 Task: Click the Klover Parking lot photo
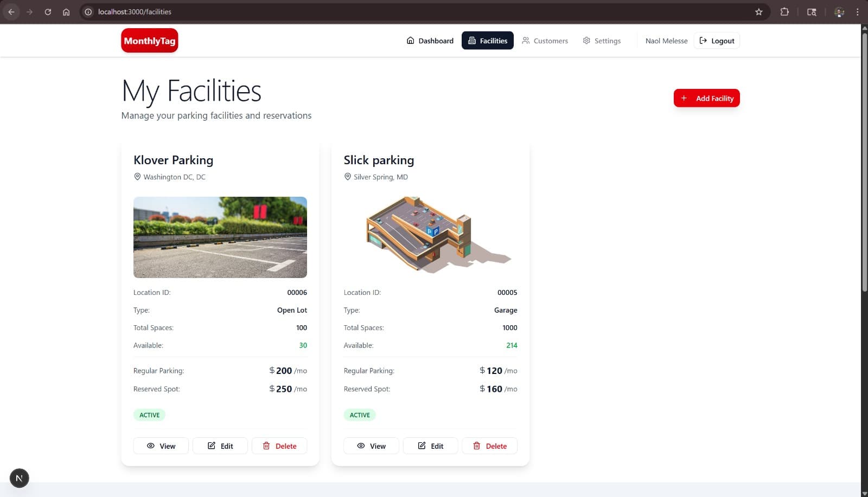pos(220,237)
